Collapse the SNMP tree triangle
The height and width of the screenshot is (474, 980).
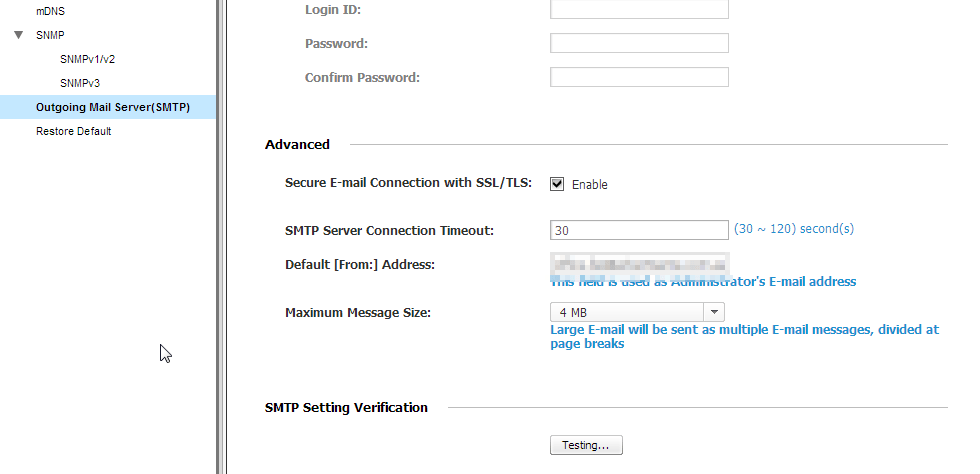(x=19, y=35)
